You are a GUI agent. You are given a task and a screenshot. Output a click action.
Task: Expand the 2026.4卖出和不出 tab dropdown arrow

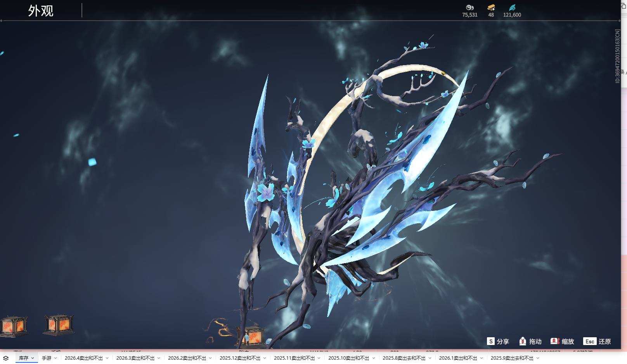pyautogui.click(x=107, y=358)
